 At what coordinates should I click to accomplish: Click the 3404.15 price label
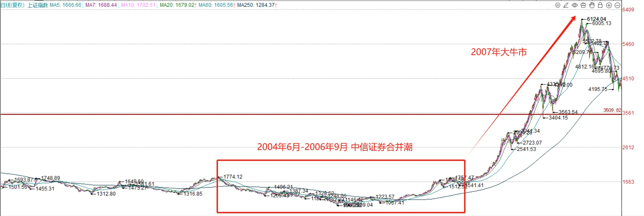[558, 118]
